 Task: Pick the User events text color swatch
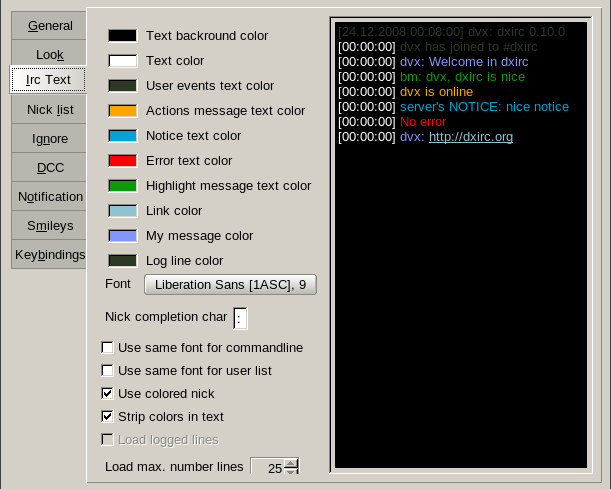click(123, 86)
